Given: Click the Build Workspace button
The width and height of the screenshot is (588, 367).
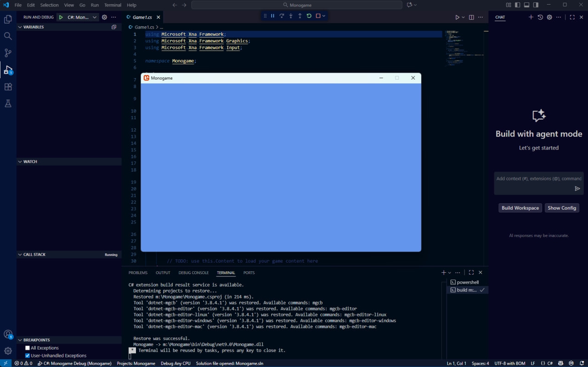Looking at the screenshot, I should pos(520,207).
